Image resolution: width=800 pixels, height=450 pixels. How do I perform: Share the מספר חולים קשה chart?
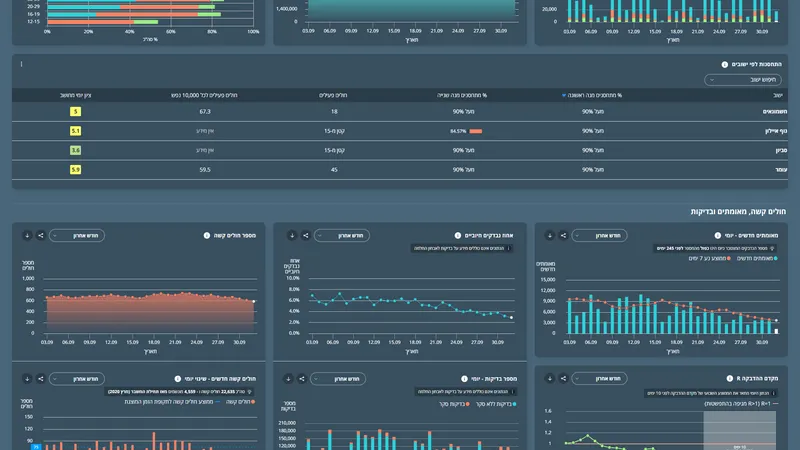click(41, 236)
